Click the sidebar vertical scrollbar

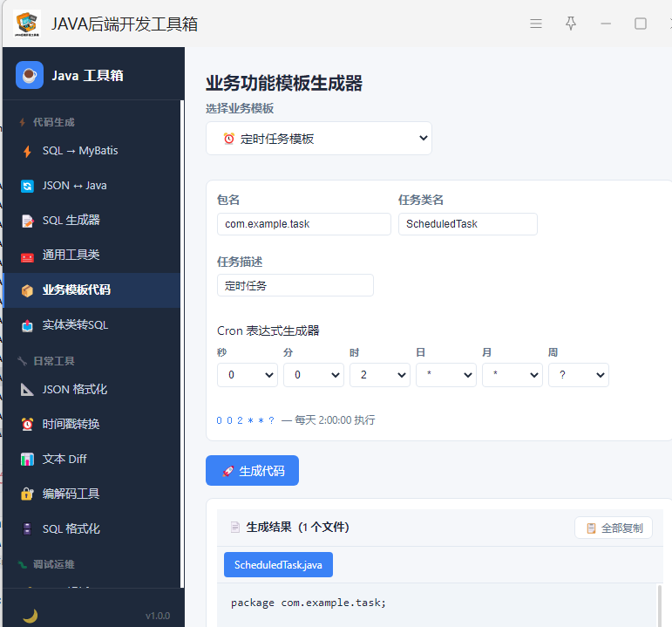181,343
